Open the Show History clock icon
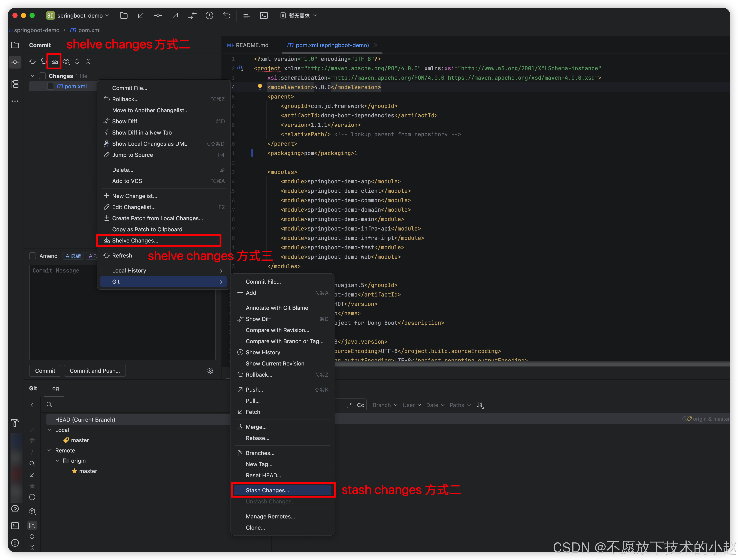The width and height of the screenshot is (738, 560). point(209,15)
